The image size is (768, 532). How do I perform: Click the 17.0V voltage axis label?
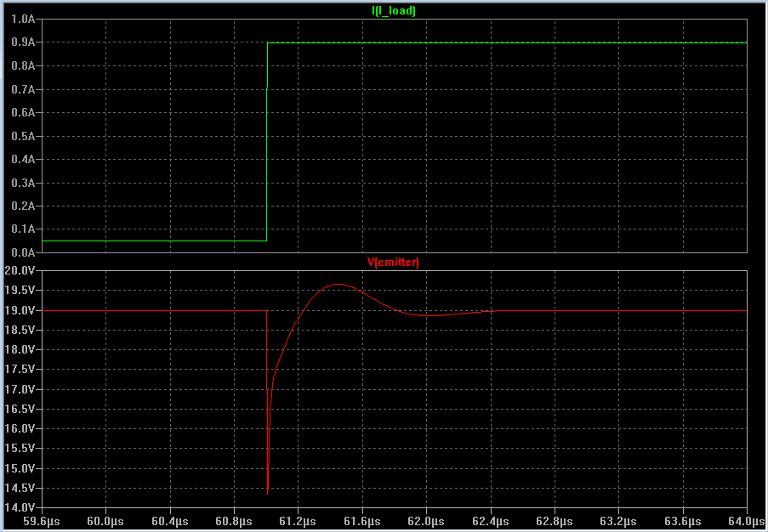tap(21, 389)
